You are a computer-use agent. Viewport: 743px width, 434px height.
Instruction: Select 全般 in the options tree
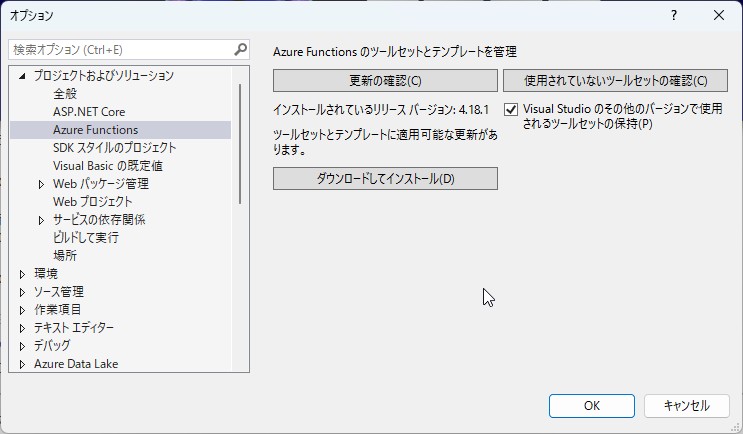pos(65,94)
